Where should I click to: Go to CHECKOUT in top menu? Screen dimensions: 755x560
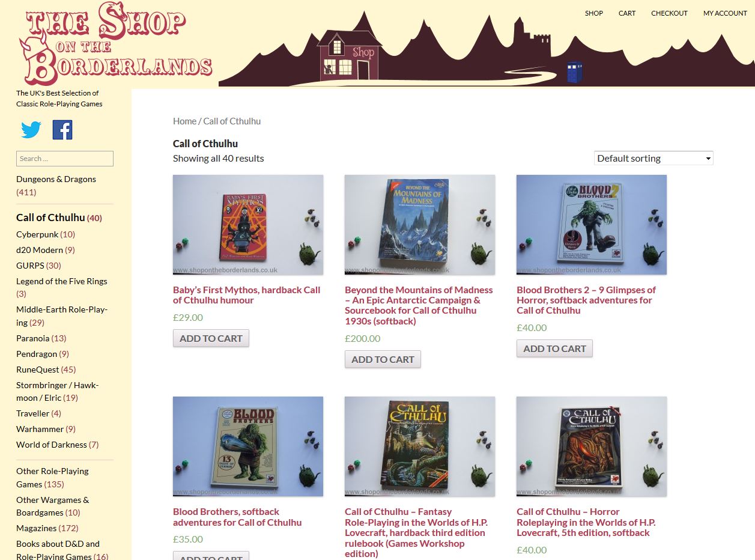(x=669, y=13)
